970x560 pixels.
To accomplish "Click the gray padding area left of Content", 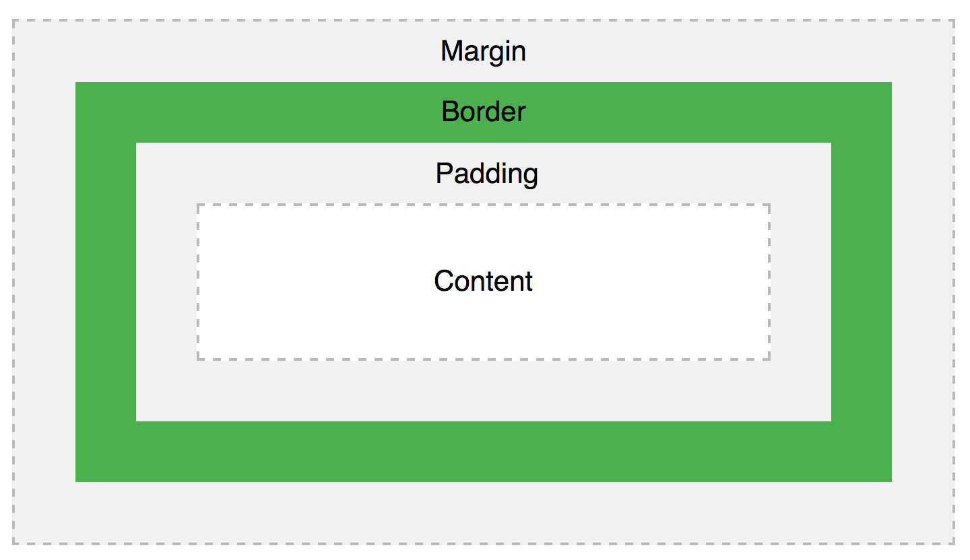I will [x=166, y=282].
